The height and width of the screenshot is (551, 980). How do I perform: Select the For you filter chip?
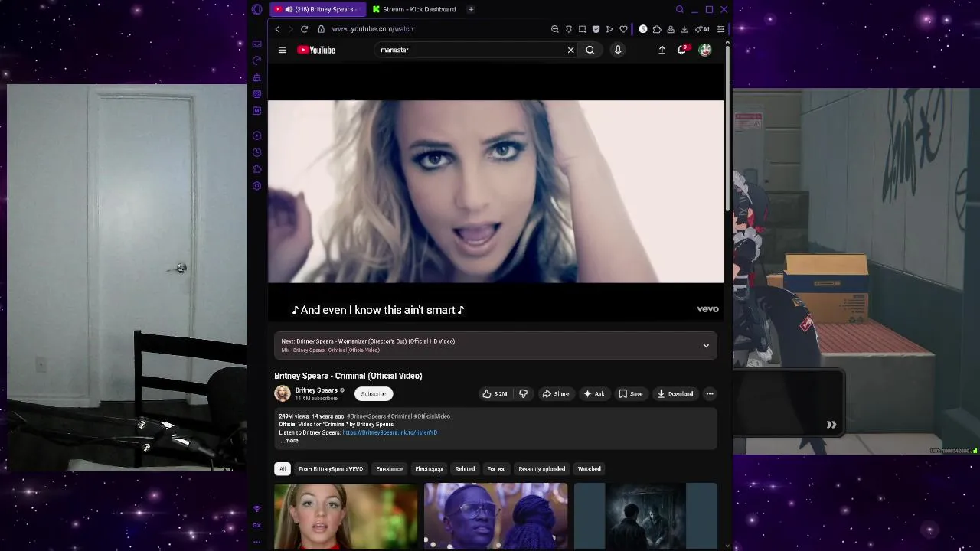point(496,469)
